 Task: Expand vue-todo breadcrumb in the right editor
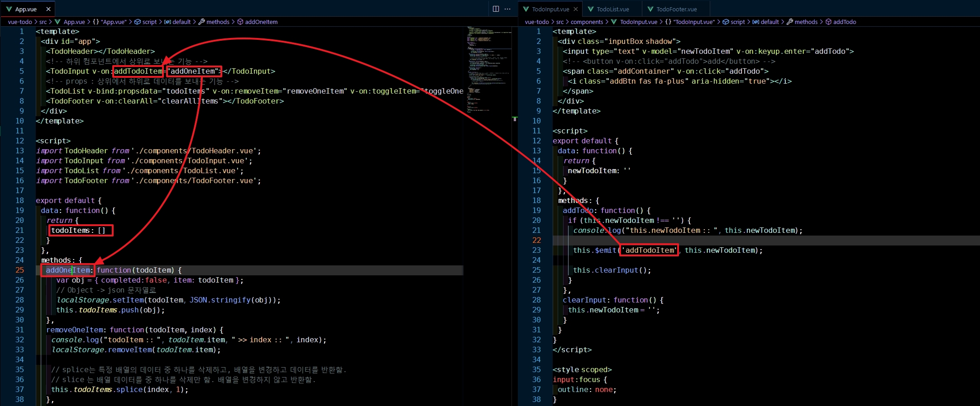(537, 22)
